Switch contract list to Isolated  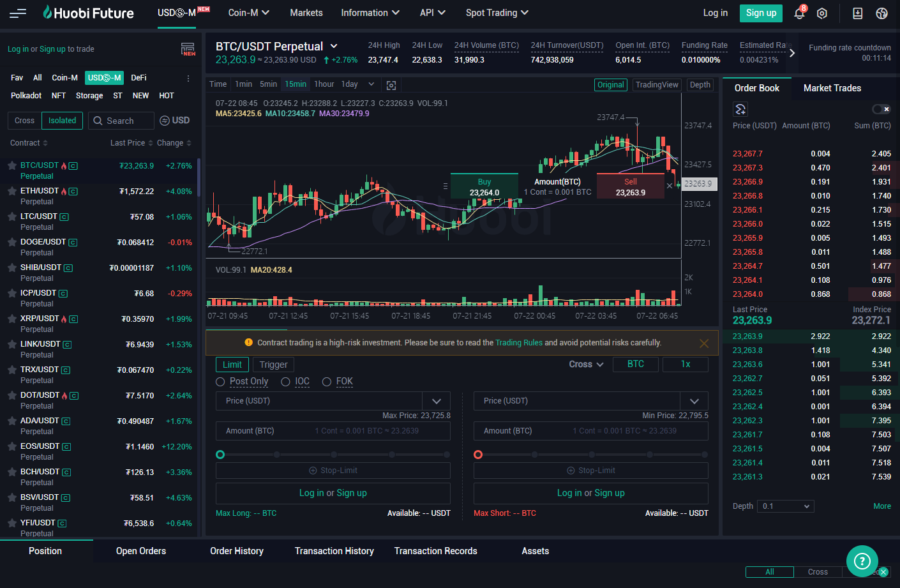point(62,121)
